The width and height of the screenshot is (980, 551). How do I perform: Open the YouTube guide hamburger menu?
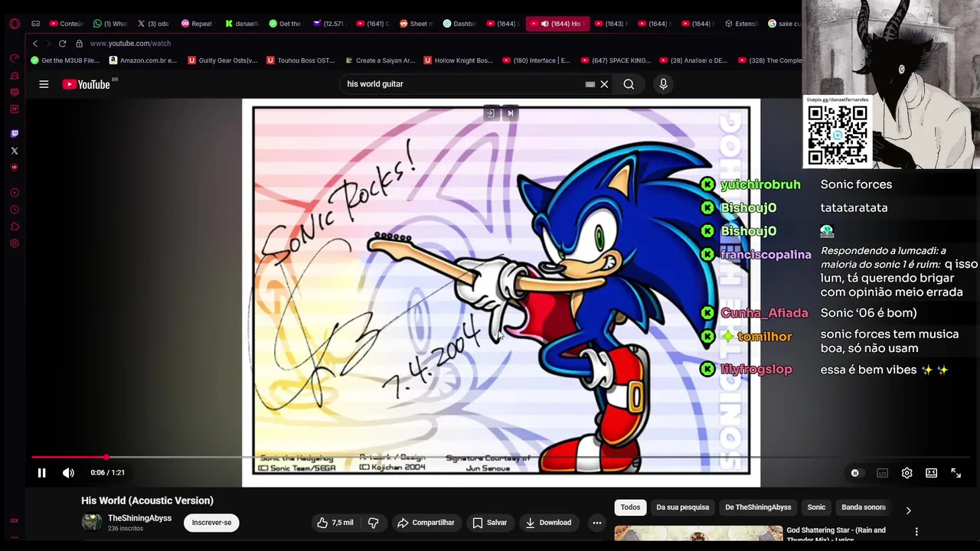tap(44, 84)
